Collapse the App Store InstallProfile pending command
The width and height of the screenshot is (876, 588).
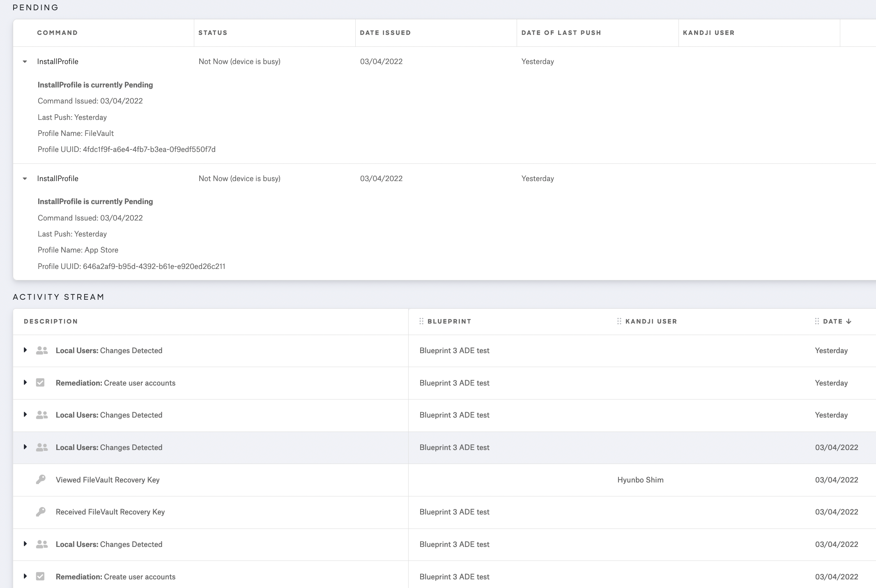pyautogui.click(x=25, y=179)
